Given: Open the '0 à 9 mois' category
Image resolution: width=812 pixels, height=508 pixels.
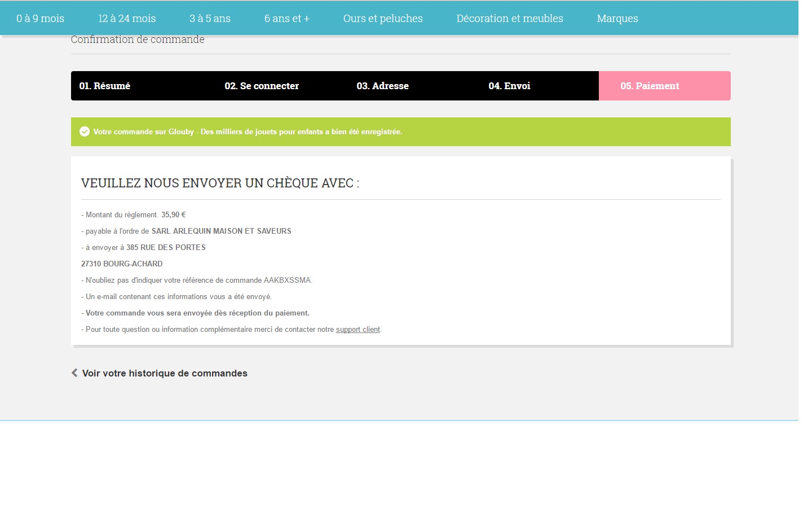Looking at the screenshot, I should (x=40, y=18).
